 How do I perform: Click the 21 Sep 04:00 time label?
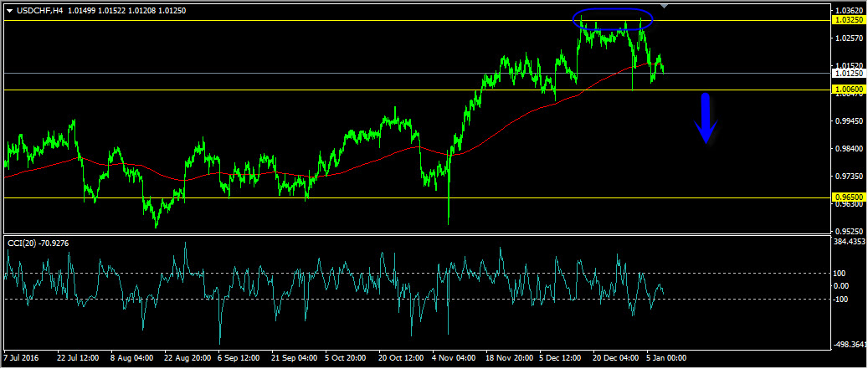(293, 358)
